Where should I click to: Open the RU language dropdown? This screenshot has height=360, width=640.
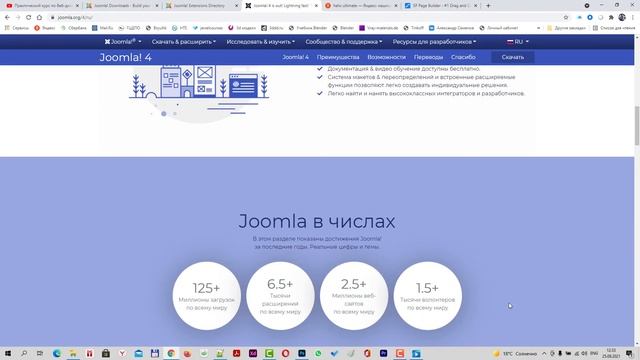[x=518, y=42]
